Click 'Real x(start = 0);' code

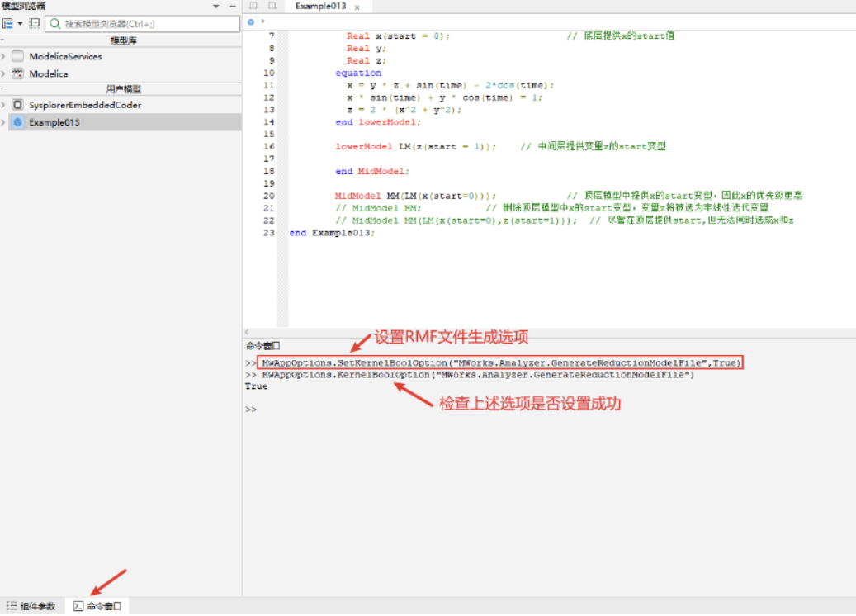pyautogui.click(x=398, y=36)
